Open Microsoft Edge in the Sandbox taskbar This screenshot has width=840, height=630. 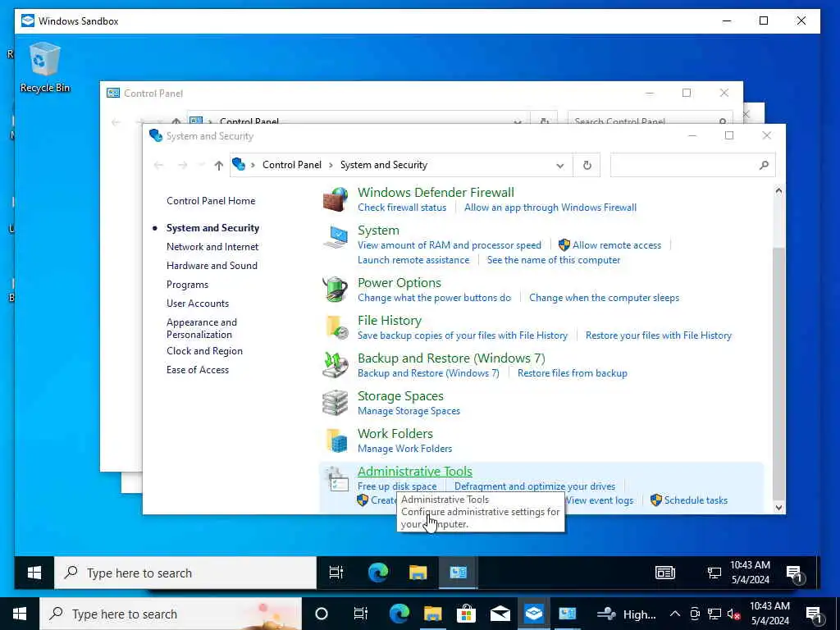tap(378, 573)
